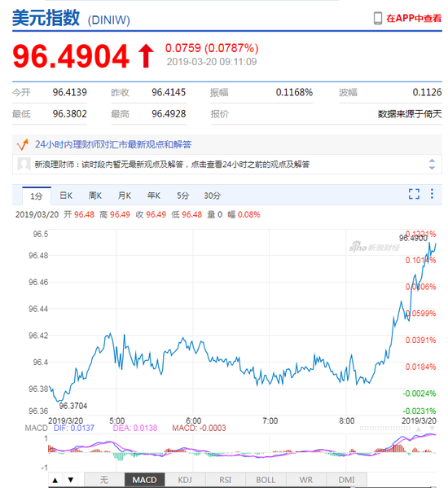The height and width of the screenshot is (488, 448).
Task: Select the DMI indicator button
Action: tap(346, 480)
